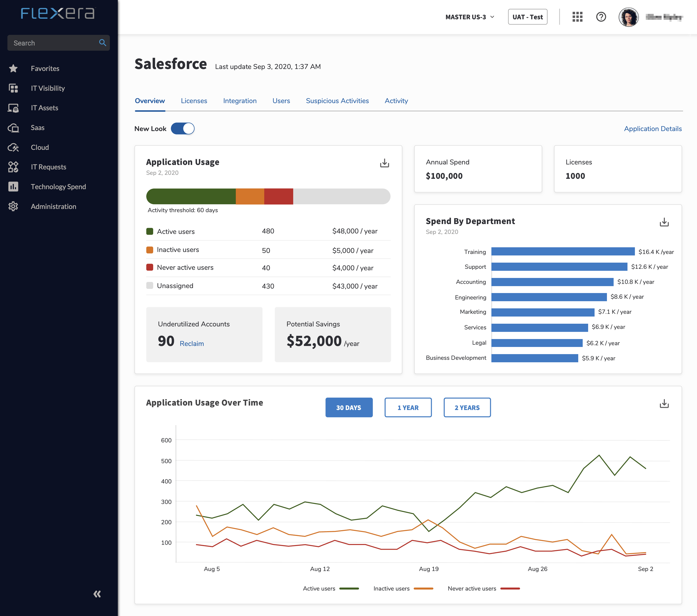This screenshot has height=616, width=697.
Task: Click the Unassigned row label
Action: pos(175,286)
